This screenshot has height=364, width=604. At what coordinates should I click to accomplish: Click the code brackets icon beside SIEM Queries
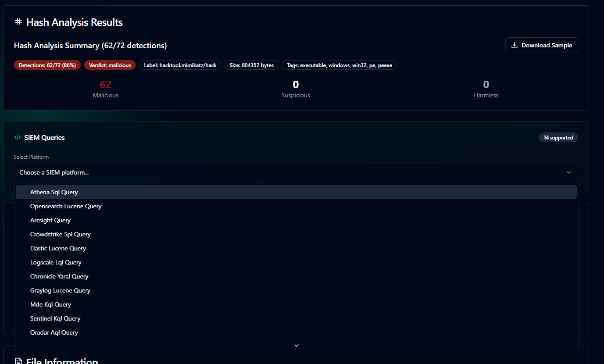18,137
